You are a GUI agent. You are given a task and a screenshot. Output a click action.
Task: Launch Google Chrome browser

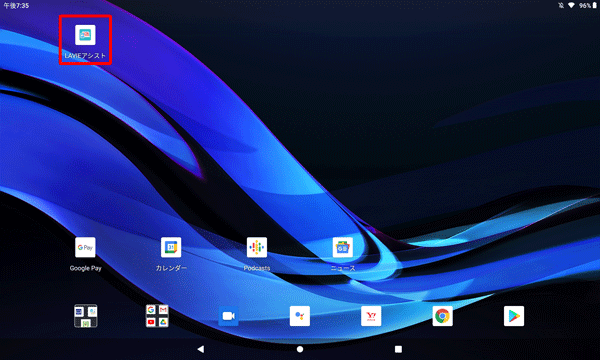click(x=442, y=316)
